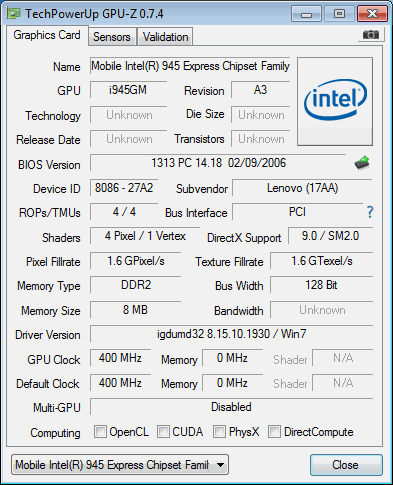
Task: Minimize the GPU-Z window
Action: (x=306, y=14)
